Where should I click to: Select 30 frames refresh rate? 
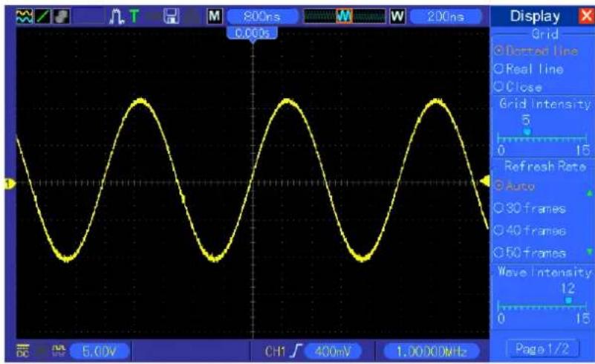(530, 209)
